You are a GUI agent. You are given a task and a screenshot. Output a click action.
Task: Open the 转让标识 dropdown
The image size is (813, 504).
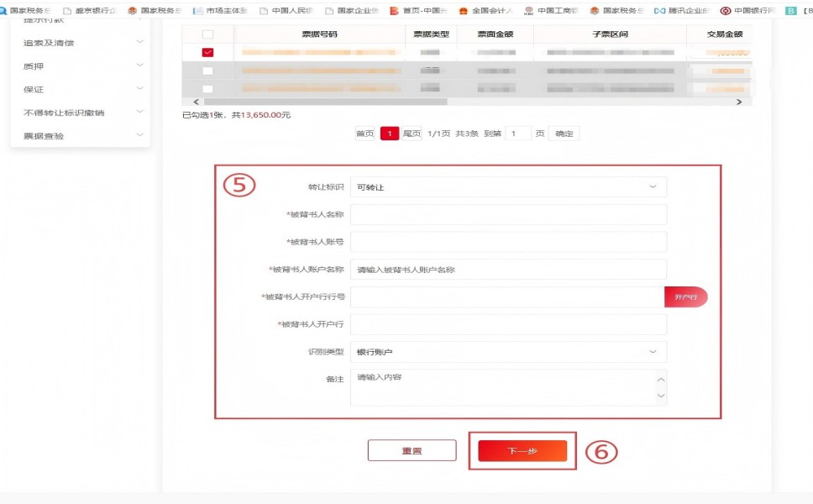[x=508, y=187]
